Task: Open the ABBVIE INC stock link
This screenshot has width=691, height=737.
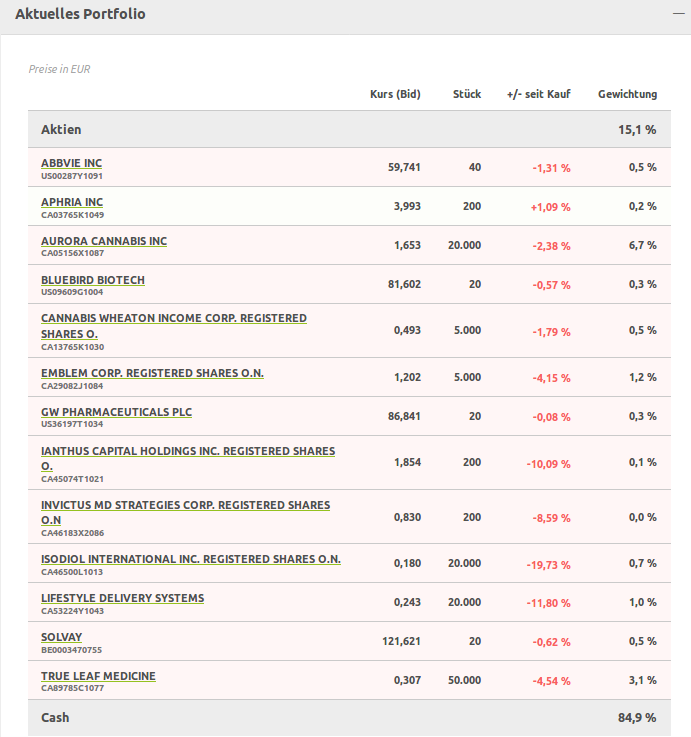Action: pos(71,163)
